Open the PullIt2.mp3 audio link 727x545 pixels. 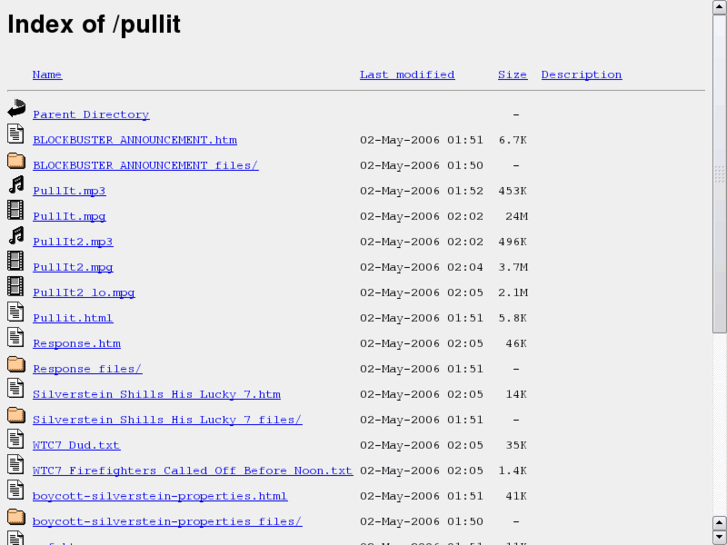point(73,242)
